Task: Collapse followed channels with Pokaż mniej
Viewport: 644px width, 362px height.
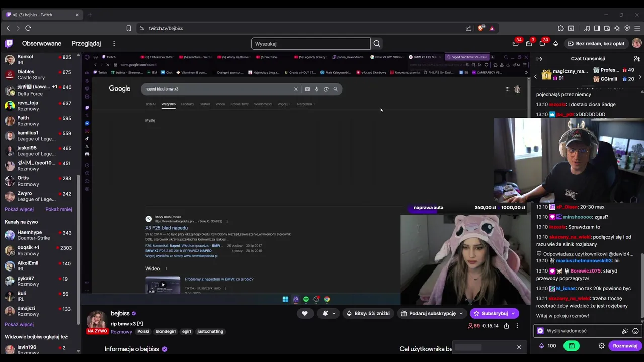Action: click(59, 209)
